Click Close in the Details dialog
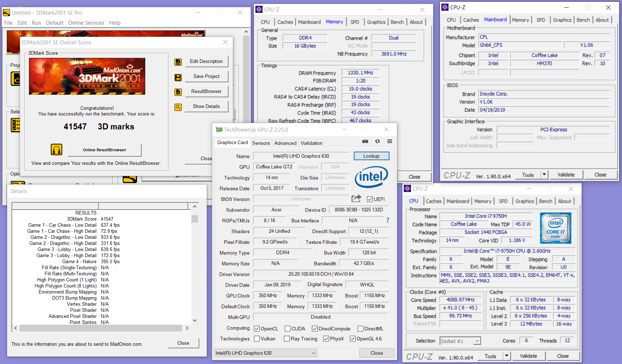622x364 pixels. coord(183,343)
